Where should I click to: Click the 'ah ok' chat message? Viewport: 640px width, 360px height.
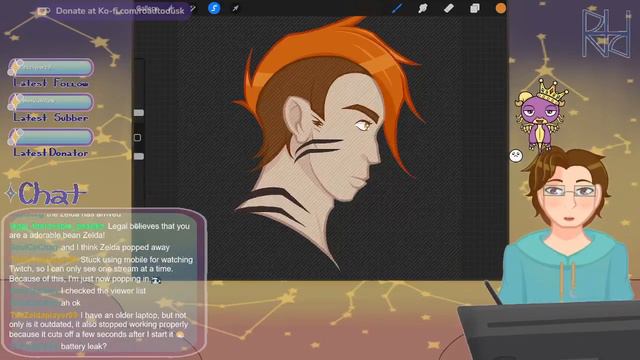pyautogui.click(x=70, y=303)
